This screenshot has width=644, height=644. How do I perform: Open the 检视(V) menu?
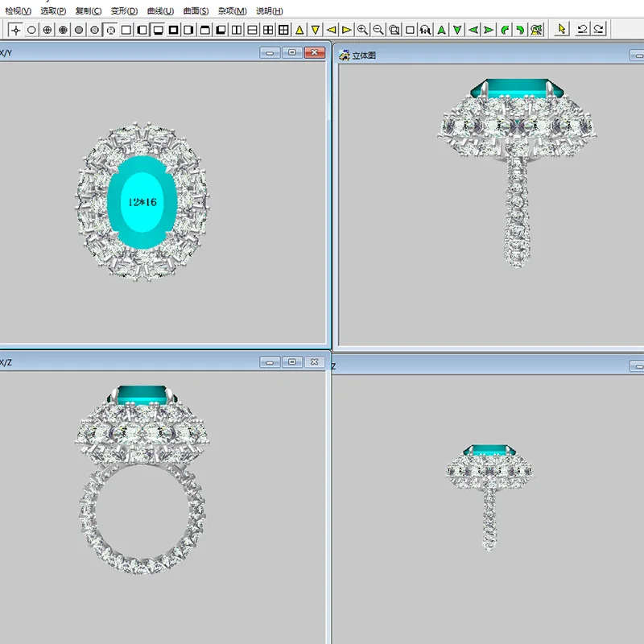(18, 11)
